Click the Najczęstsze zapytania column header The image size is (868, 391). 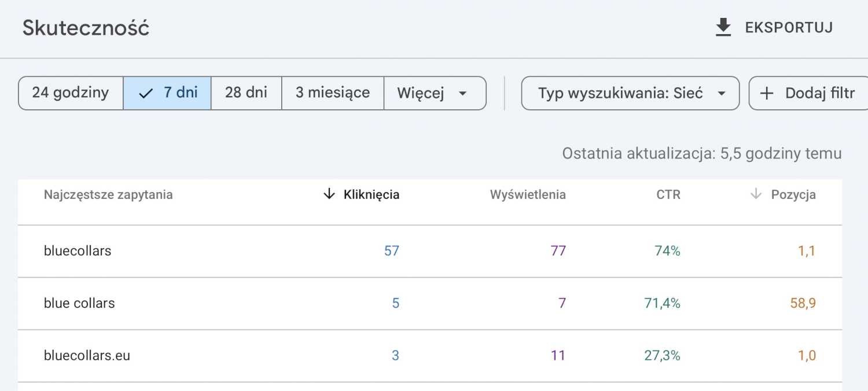coord(108,195)
